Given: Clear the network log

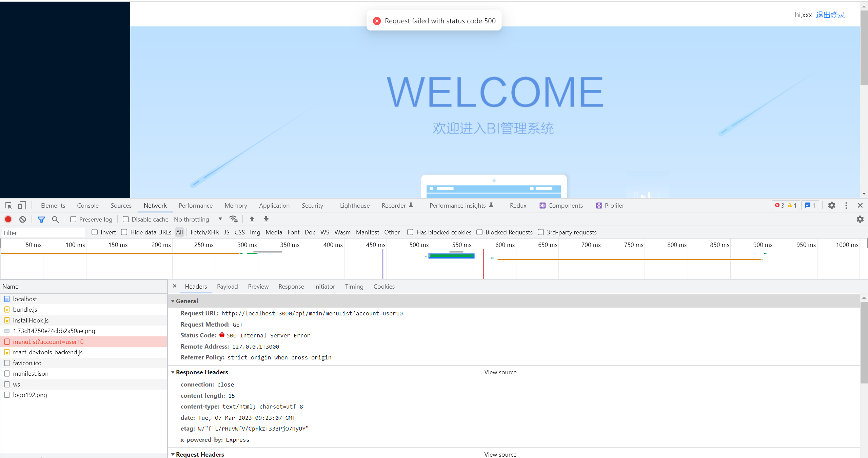Looking at the screenshot, I should pyautogui.click(x=23, y=219).
